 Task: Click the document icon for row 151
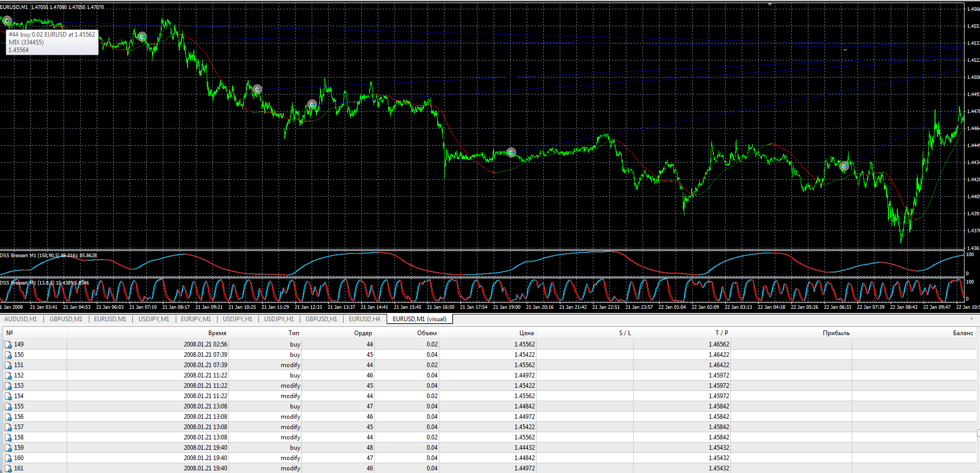(x=8, y=365)
